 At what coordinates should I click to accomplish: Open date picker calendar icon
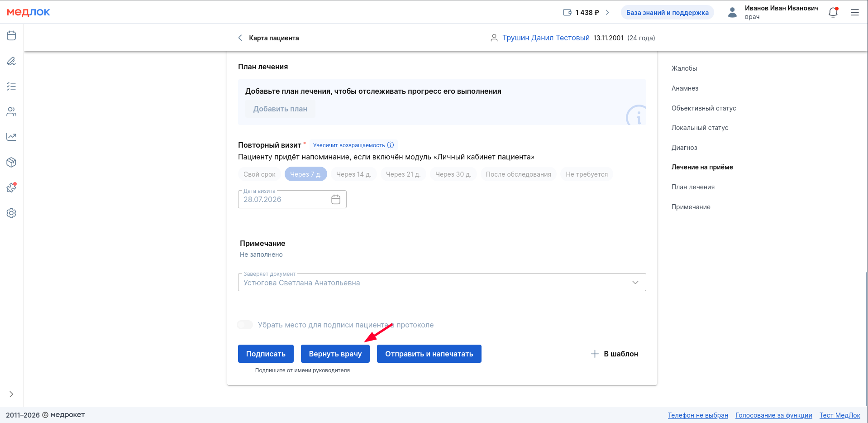coord(336,199)
